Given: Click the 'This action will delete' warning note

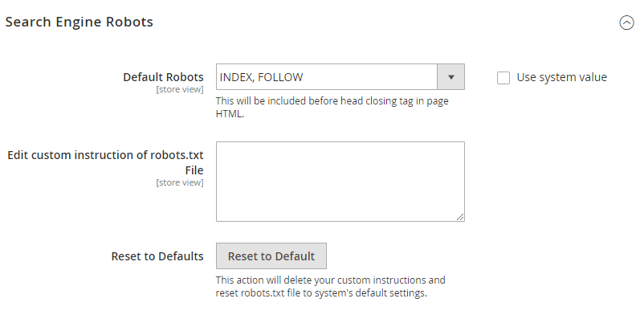Looking at the screenshot, I should click(x=330, y=280).
